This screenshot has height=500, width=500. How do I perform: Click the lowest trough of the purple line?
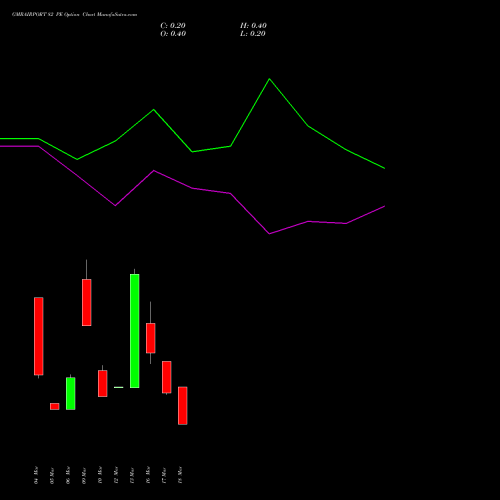(x=269, y=234)
